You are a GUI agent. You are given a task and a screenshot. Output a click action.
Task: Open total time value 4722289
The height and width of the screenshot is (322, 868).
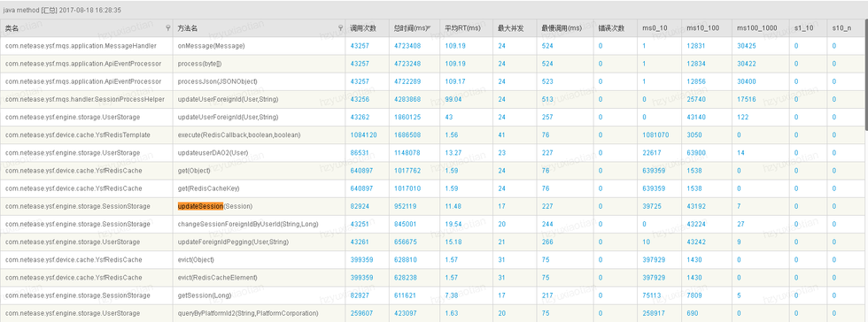point(407,81)
